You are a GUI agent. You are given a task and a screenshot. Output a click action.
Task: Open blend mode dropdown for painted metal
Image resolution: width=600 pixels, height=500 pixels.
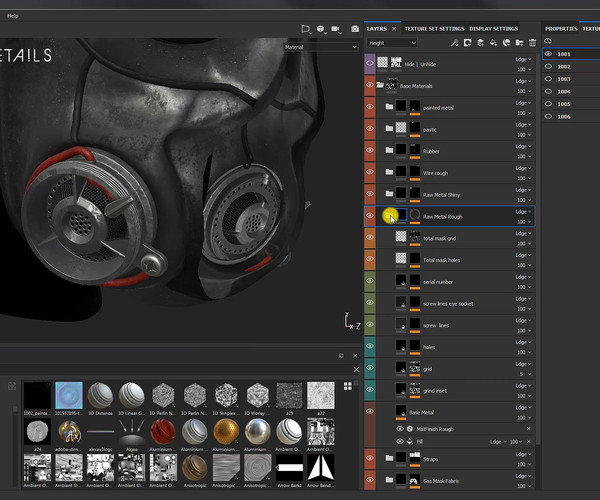[x=523, y=103]
